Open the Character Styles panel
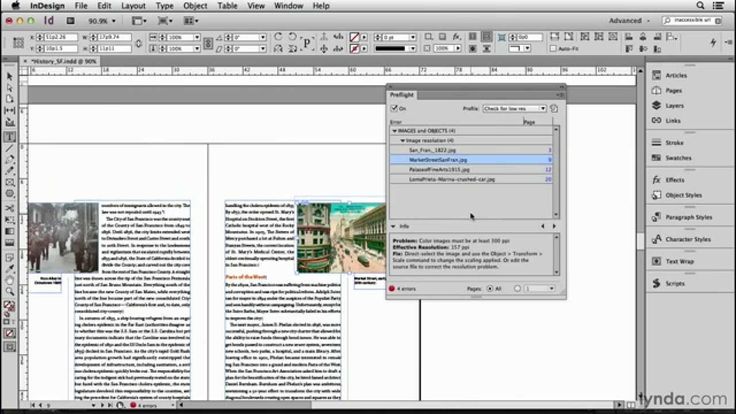Viewport: 736px width, 414px height. pyautogui.click(x=689, y=240)
